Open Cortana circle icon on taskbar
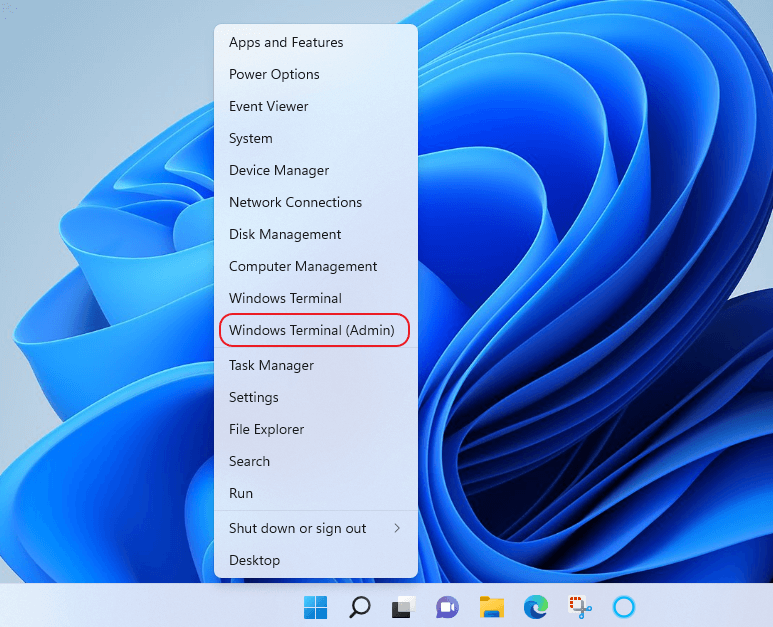The height and width of the screenshot is (627, 773). pos(624,607)
